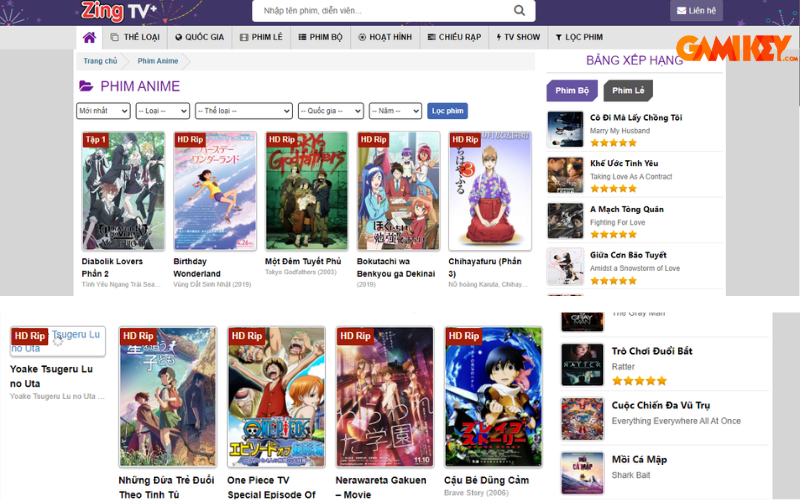Expand the Quốc gia filter dropdown
Viewport: 800px width, 500px height.
point(331,111)
